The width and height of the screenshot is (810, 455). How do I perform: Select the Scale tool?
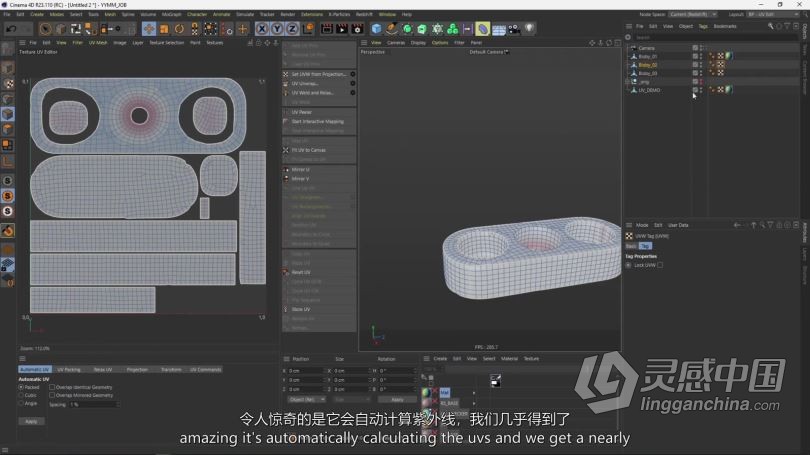164,29
